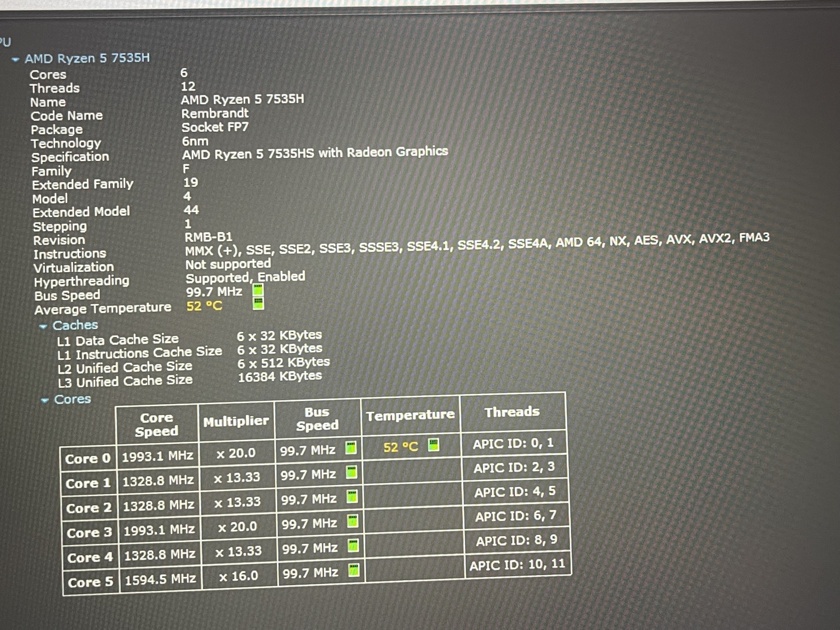The image size is (840, 630).
Task: Open the Core 3 bus speed graph icon
Action: pyautogui.click(x=353, y=521)
